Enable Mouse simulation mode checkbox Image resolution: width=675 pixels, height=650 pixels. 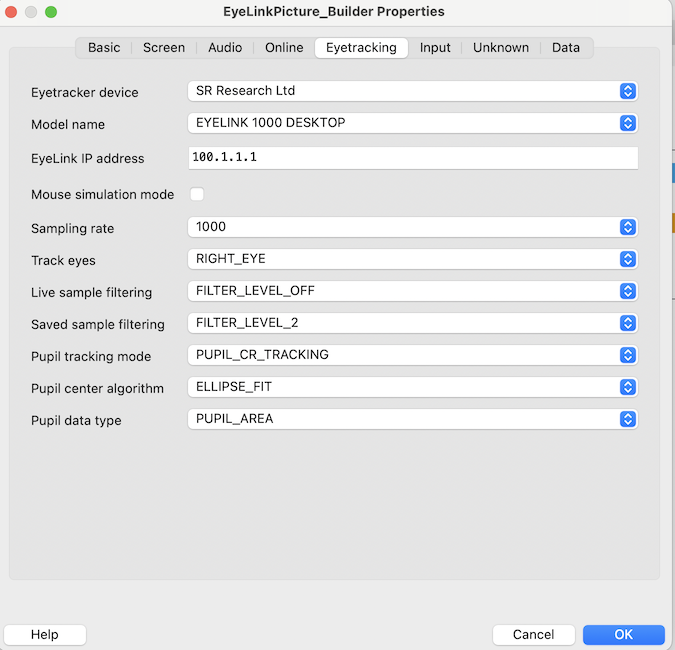pos(197,194)
